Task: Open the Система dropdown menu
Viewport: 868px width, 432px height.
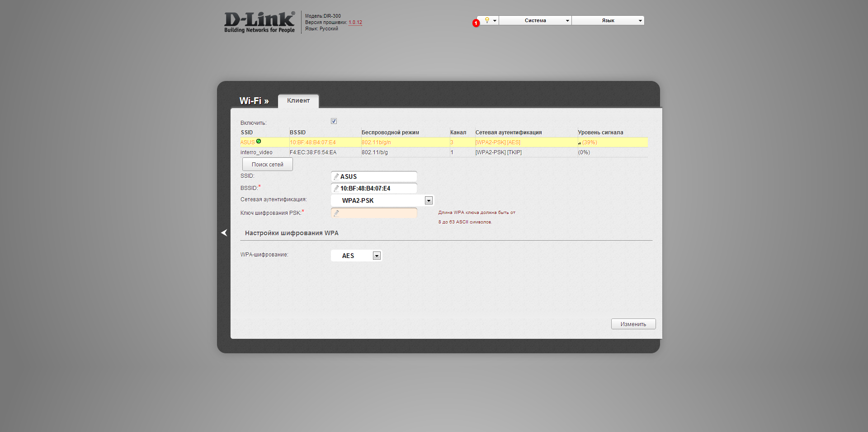Action: point(535,20)
